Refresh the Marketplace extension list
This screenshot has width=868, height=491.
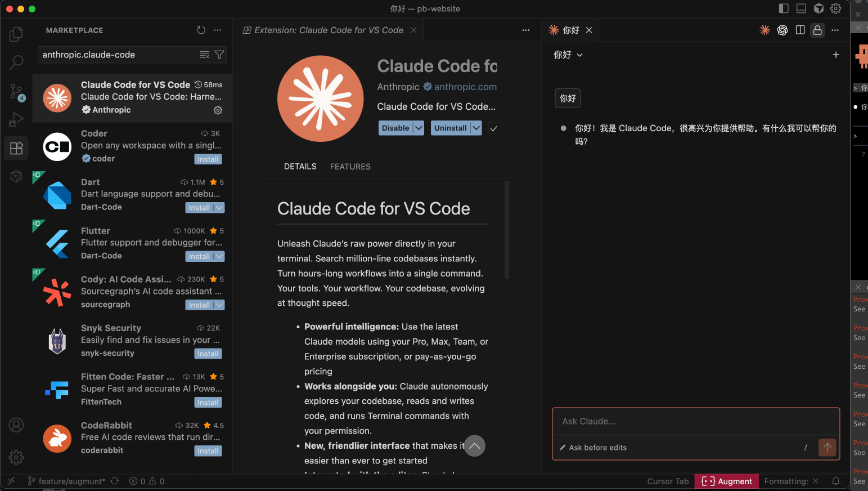coord(201,30)
